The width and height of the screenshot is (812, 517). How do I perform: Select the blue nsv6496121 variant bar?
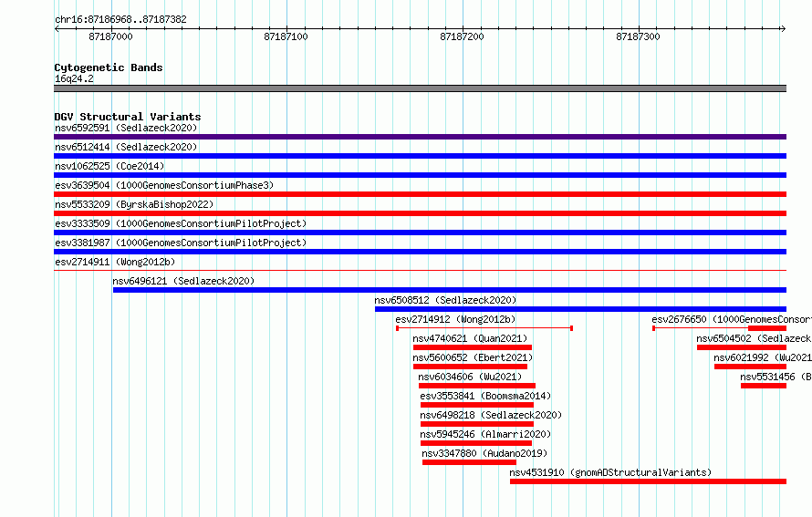point(450,290)
